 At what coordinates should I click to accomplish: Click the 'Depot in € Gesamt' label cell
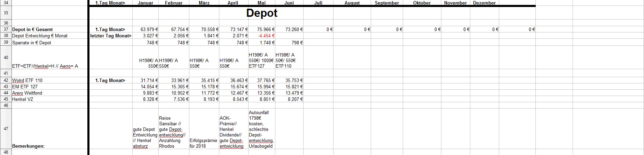(x=49, y=29)
